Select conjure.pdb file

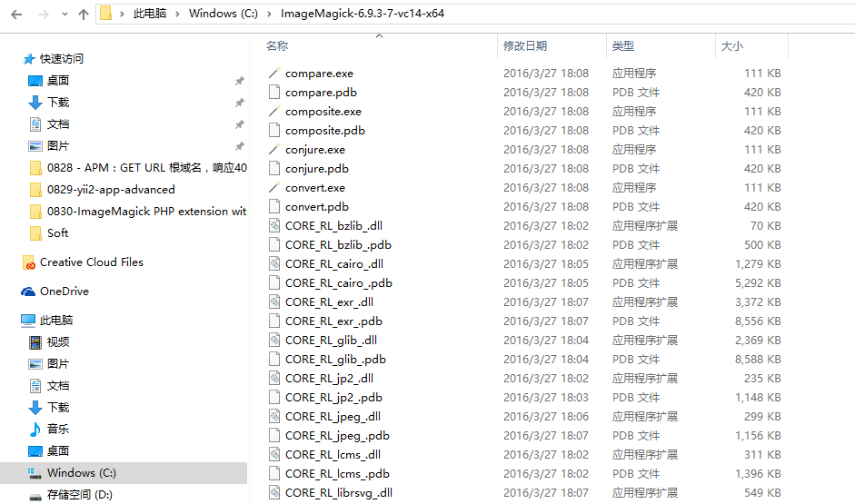point(317,169)
